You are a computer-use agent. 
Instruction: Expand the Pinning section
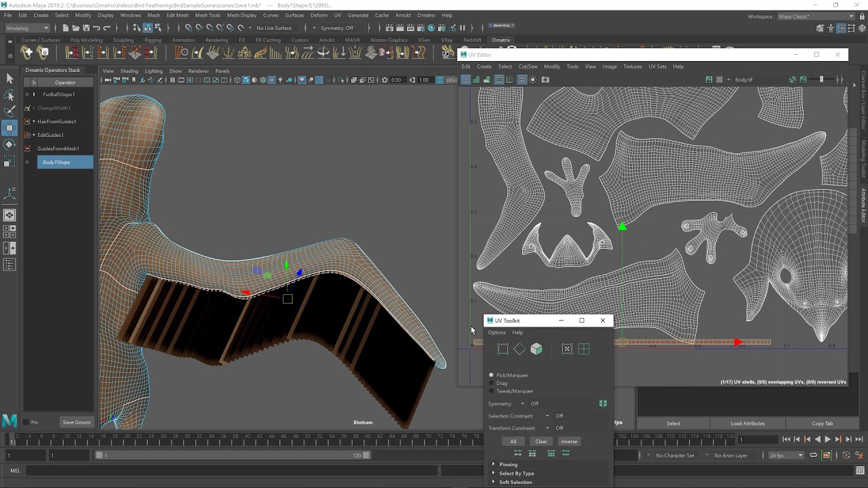[508, 464]
